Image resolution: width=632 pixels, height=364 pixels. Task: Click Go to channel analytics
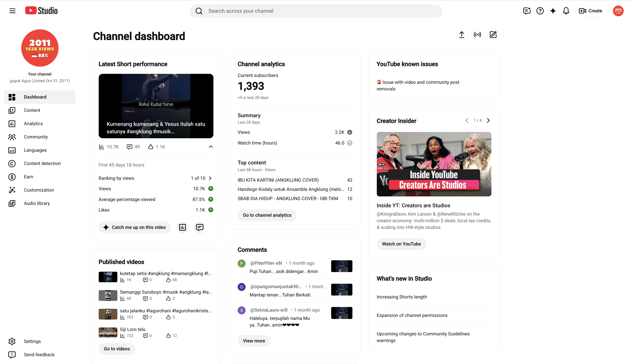[267, 215]
